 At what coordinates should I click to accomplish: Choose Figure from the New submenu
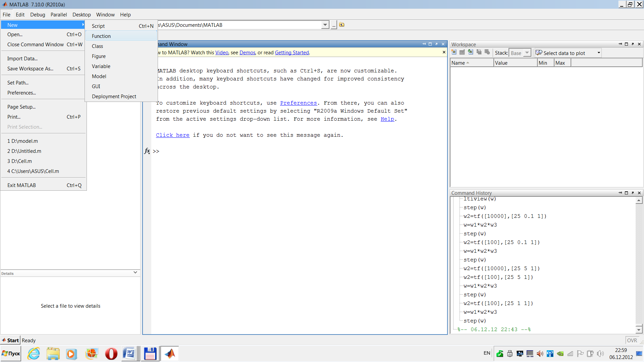(121, 56)
